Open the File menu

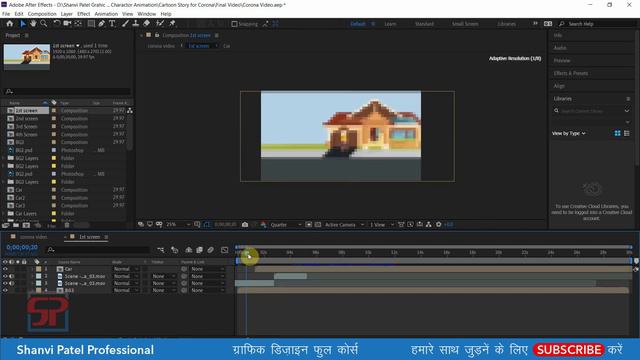[6, 14]
